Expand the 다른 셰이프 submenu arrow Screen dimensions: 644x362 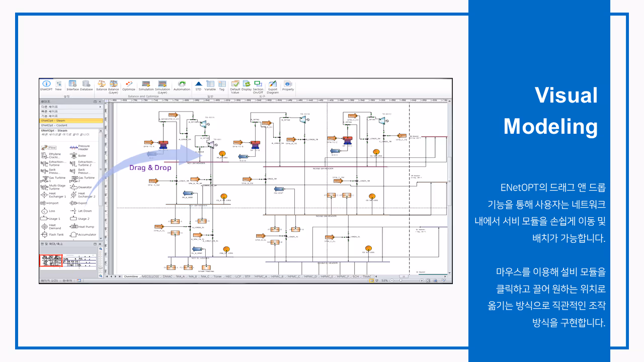[101, 107]
